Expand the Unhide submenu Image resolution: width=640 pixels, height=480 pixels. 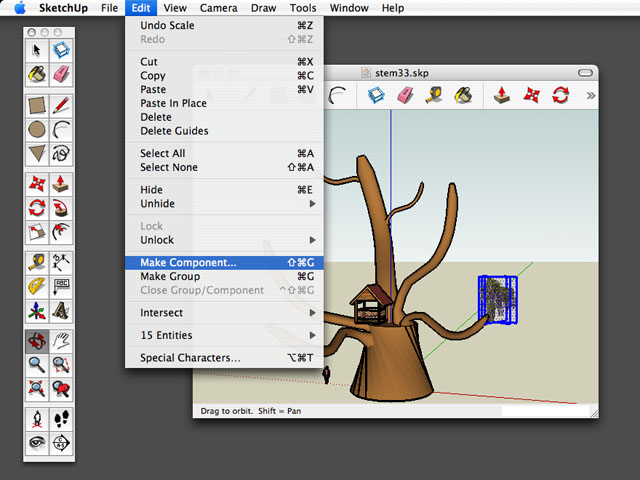tap(224, 204)
